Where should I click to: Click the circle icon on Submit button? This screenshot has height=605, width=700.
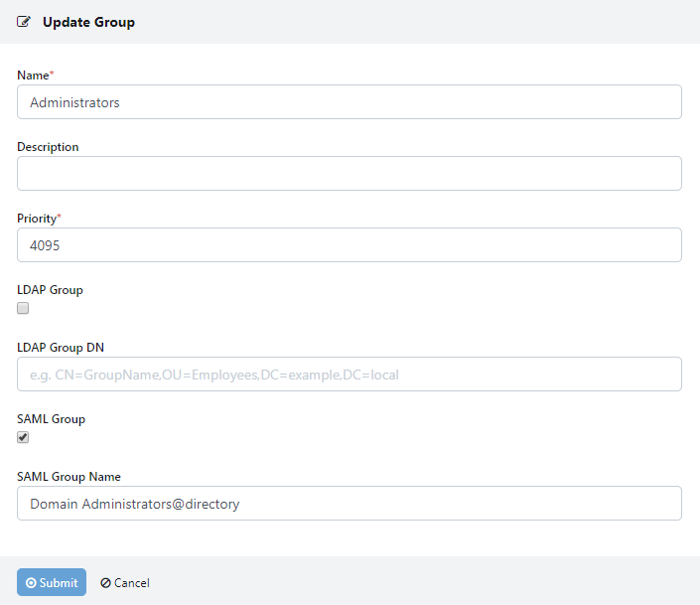pyautogui.click(x=31, y=583)
